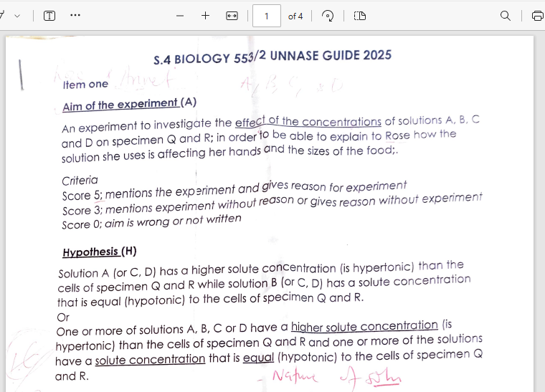Select the Add text tool

pos(49,16)
